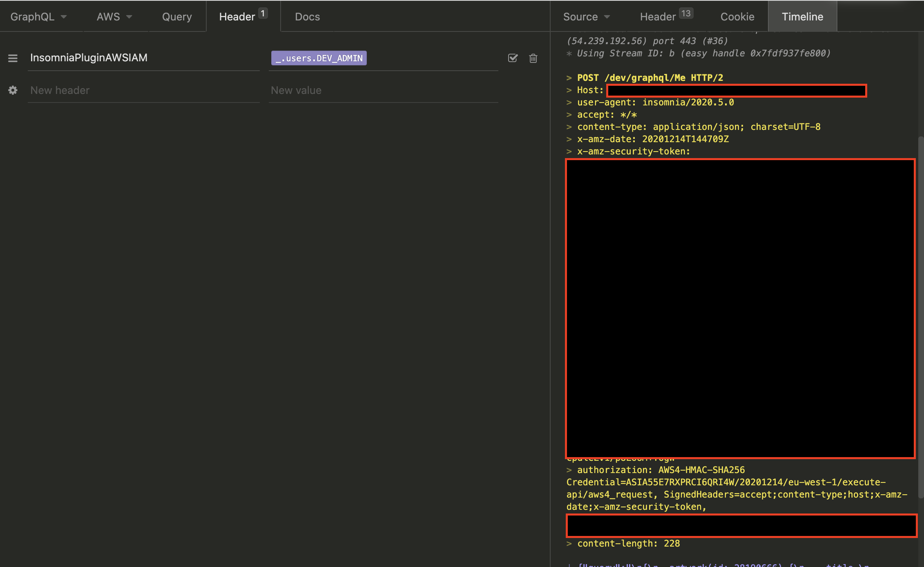The height and width of the screenshot is (567, 924).
Task: Toggle the InsomniaPluginAWSIAM header enabled checkbox
Action: [x=513, y=58]
